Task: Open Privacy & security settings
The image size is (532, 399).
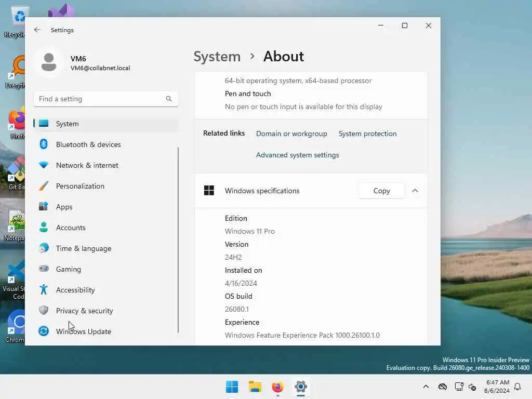Action: 106,311
